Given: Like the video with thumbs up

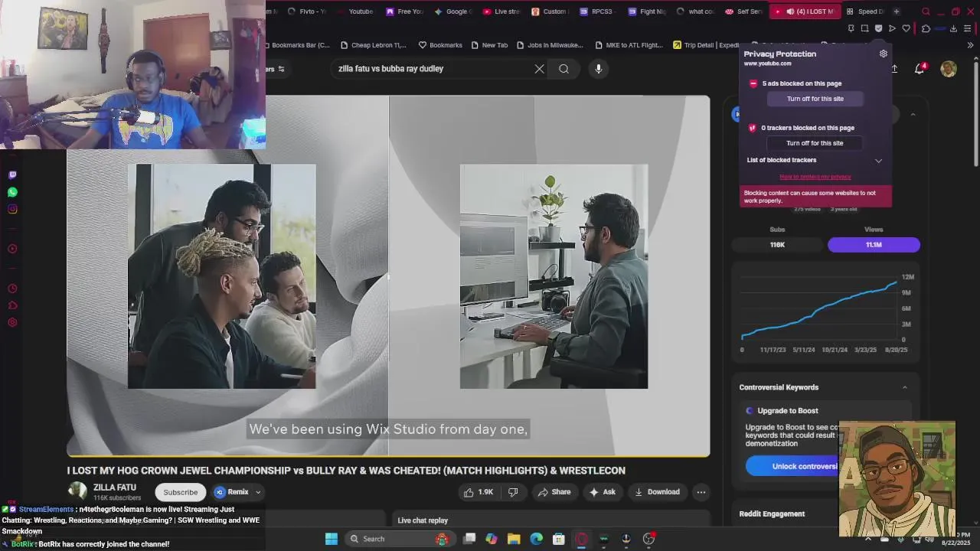Looking at the screenshot, I should click(x=478, y=492).
